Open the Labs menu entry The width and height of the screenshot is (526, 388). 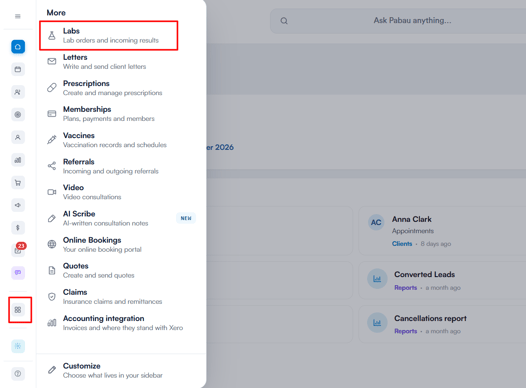tap(108, 36)
